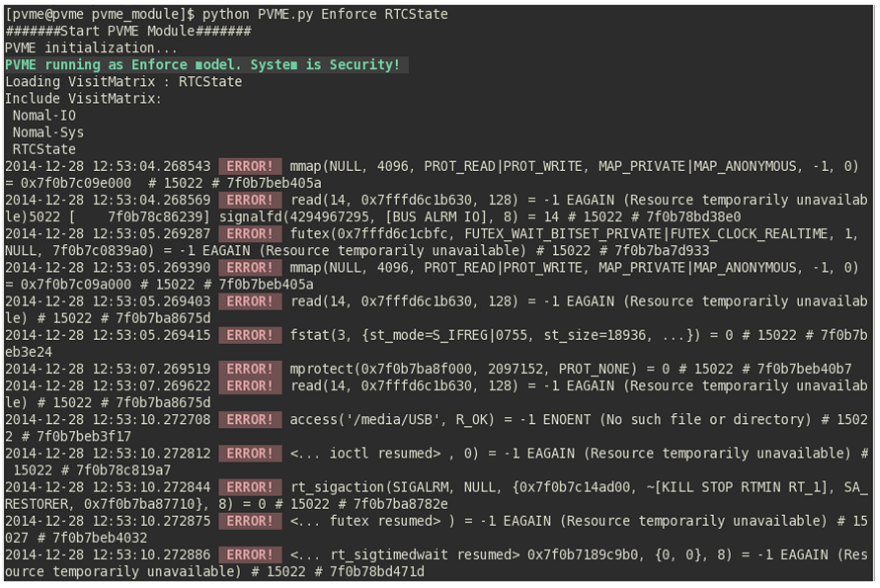Click the 'Start PVME Module' banner line
Screen dimensions: 880x588
point(128,31)
